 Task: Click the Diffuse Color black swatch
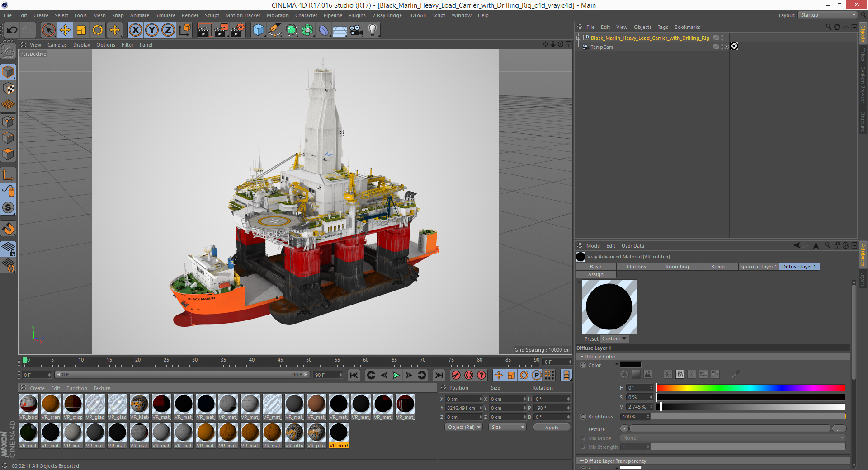coord(630,365)
